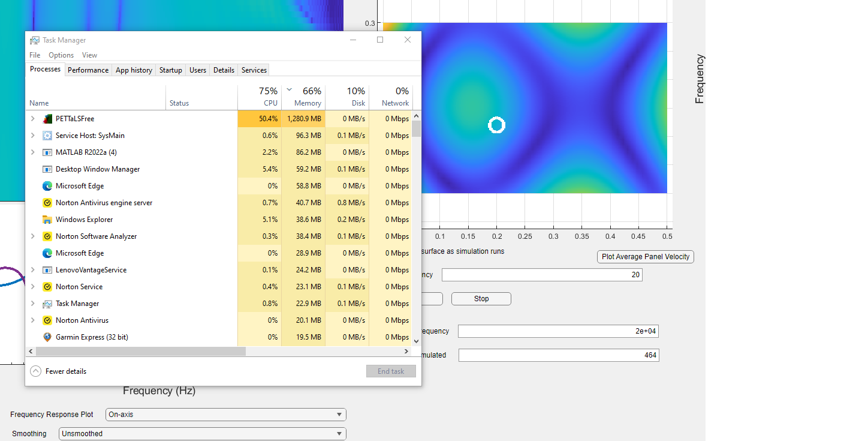Click the horizontal scrollbar left arrow
The width and height of the screenshot is (868, 441).
31,352
